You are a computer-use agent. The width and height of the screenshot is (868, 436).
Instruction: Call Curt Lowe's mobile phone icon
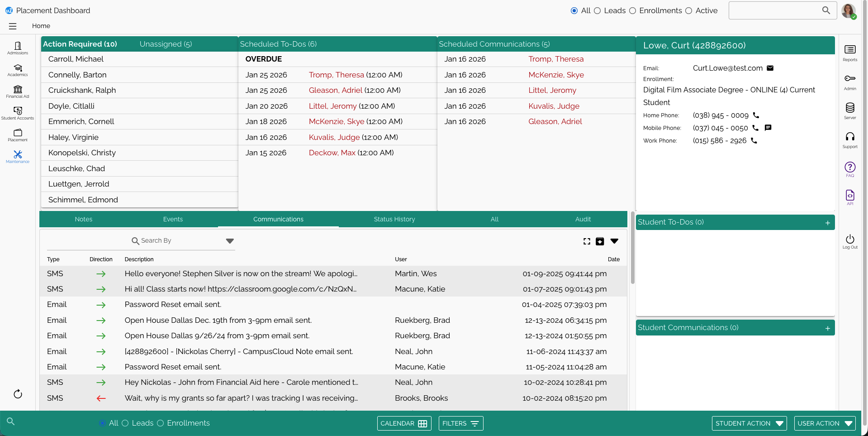pos(754,128)
